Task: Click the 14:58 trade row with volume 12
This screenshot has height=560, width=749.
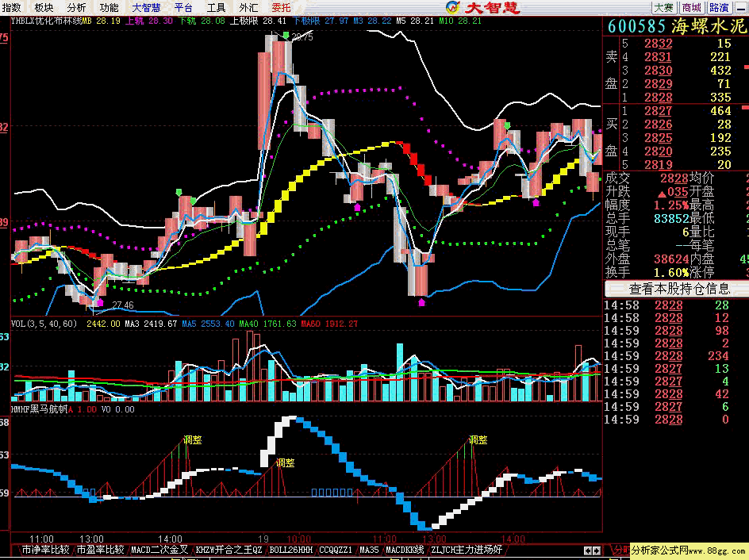Action: coord(666,318)
